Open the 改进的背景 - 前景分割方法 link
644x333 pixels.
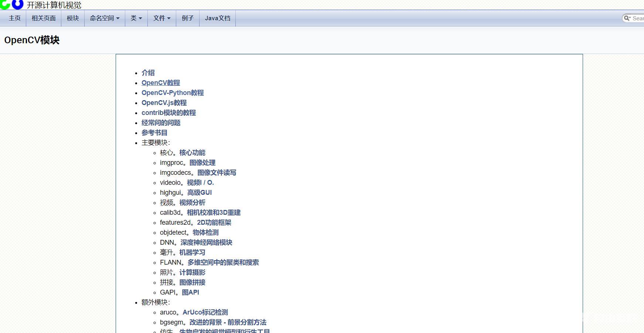click(x=228, y=322)
